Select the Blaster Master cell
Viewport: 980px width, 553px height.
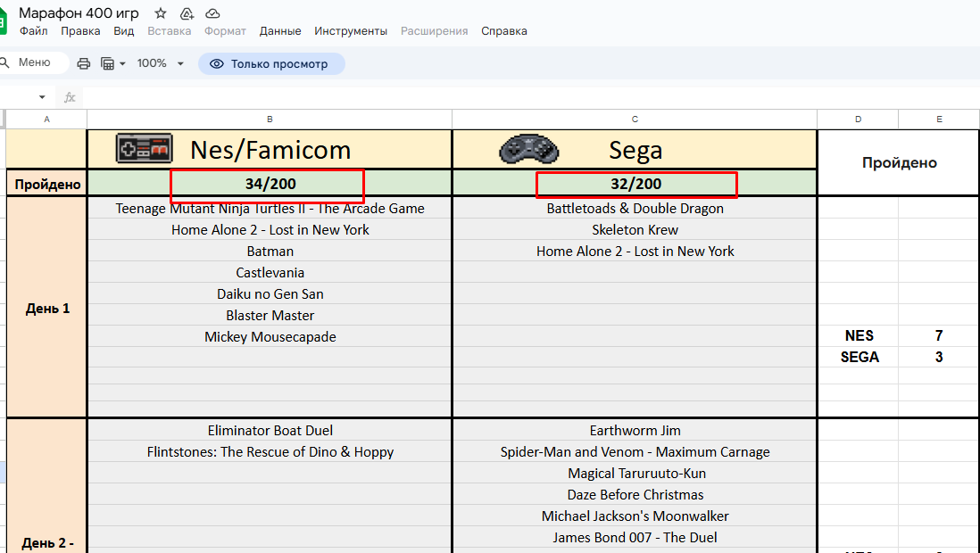click(x=270, y=315)
